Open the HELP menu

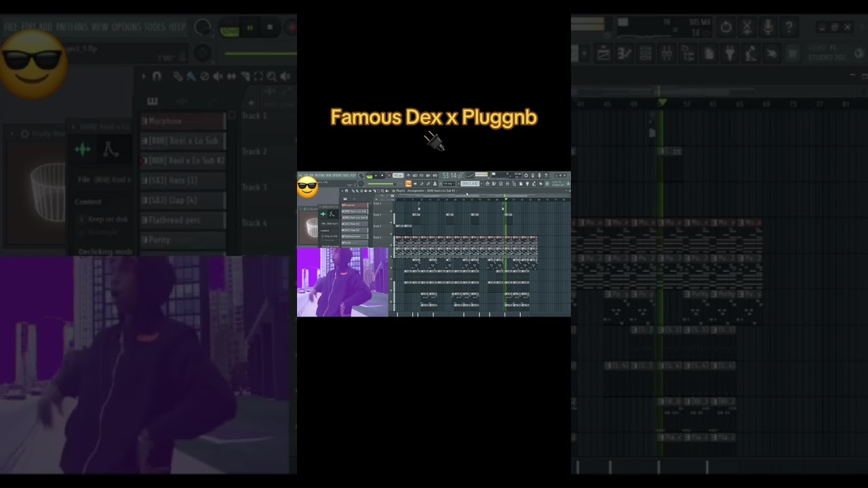(x=353, y=175)
